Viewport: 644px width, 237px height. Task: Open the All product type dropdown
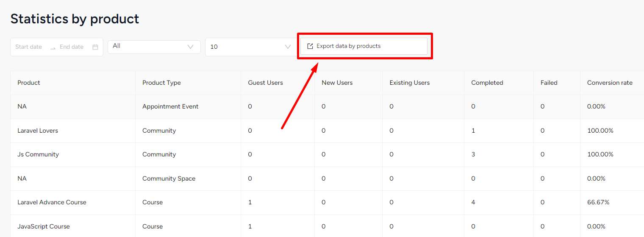[154, 47]
